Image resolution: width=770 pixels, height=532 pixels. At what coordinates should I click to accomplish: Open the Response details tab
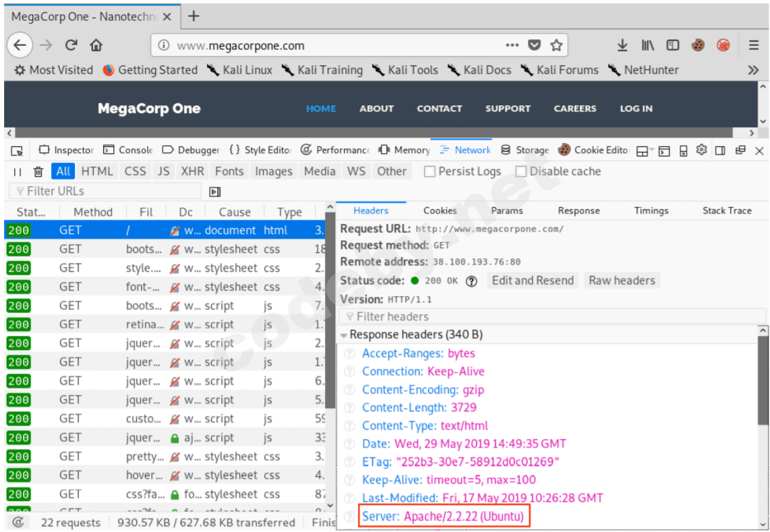pyautogui.click(x=579, y=211)
